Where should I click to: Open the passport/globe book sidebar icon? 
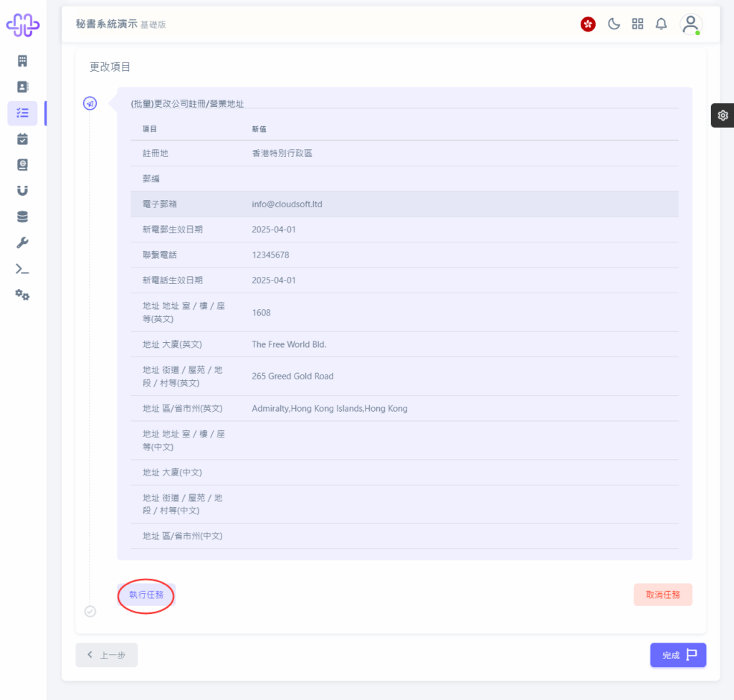click(22, 165)
